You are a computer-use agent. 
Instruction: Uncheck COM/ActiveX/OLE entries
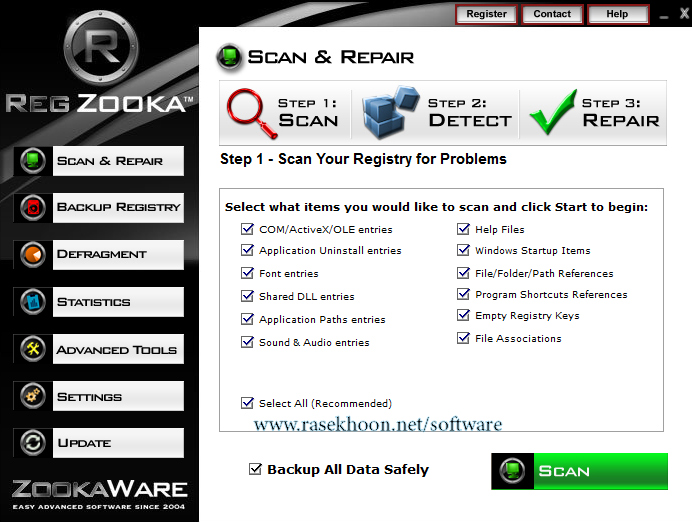click(247, 229)
